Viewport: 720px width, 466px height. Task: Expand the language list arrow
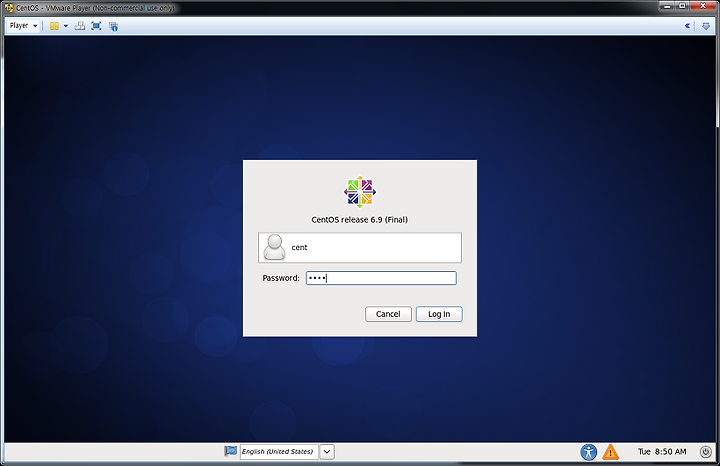[x=327, y=452]
